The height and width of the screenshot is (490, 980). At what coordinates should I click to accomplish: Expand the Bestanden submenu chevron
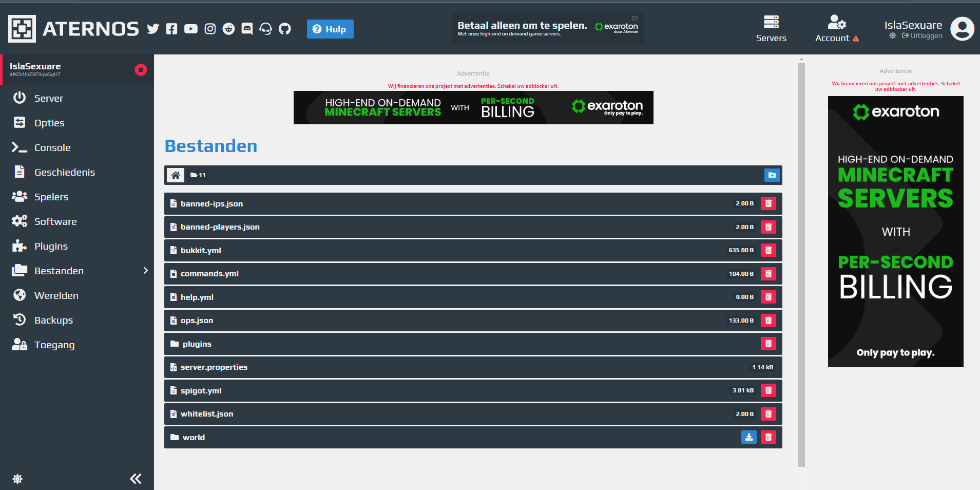[146, 271]
